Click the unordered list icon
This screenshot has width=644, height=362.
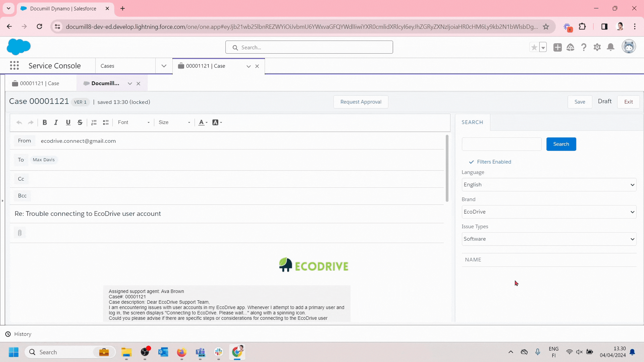click(x=106, y=122)
